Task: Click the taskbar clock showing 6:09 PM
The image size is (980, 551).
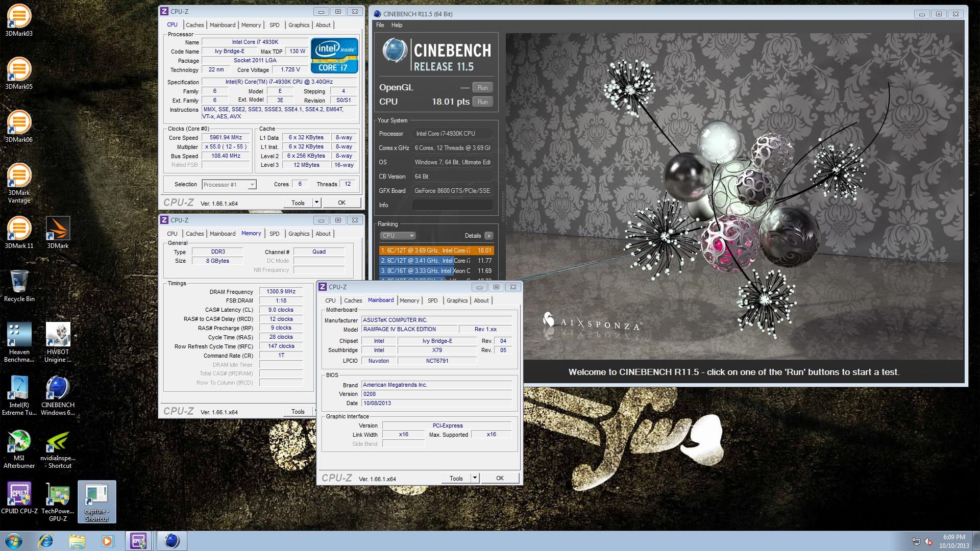Action: tap(953, 541)
